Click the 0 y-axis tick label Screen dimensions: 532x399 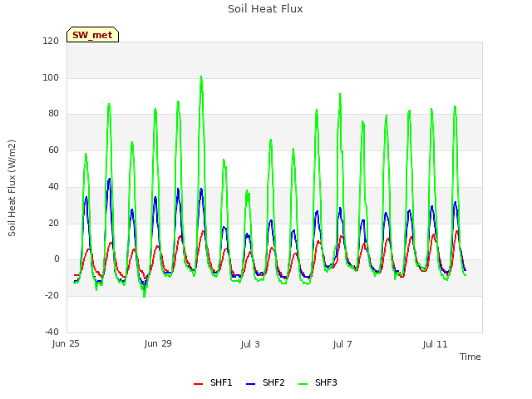57,259
